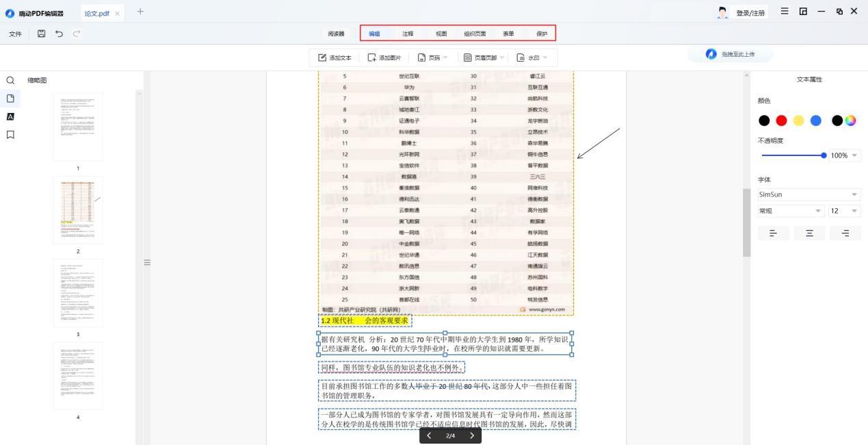Switch to 组织页面 organize pages tab
This screenshot has height=445, width=868.
tap(475, 34)
